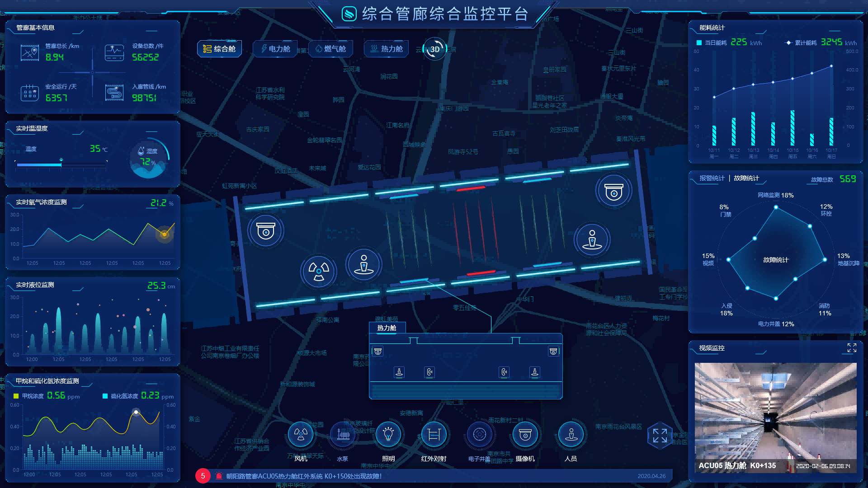Click the temperature slider indicator

(61, 160)
